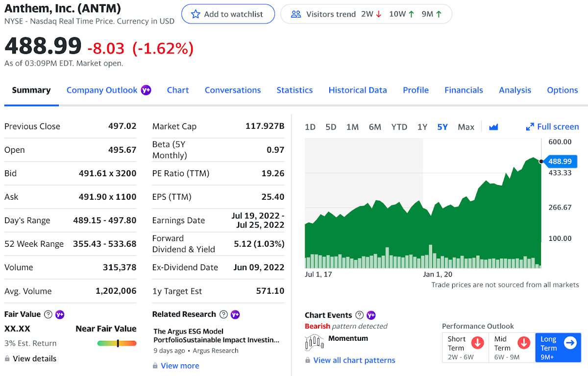Viewport: 588px width, 376px height.
Task: Open View all chart patterns link
Action: (x=354, y=360)
